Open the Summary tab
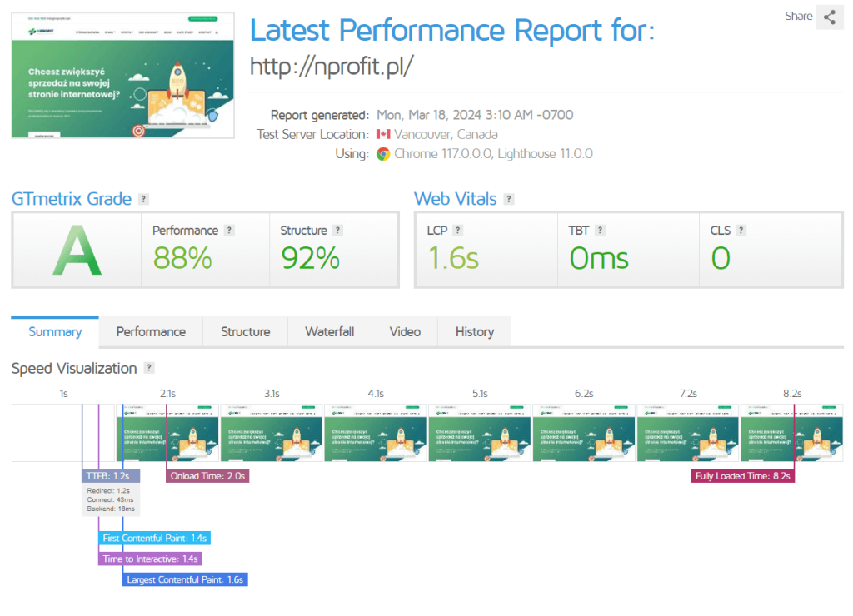 55,331
